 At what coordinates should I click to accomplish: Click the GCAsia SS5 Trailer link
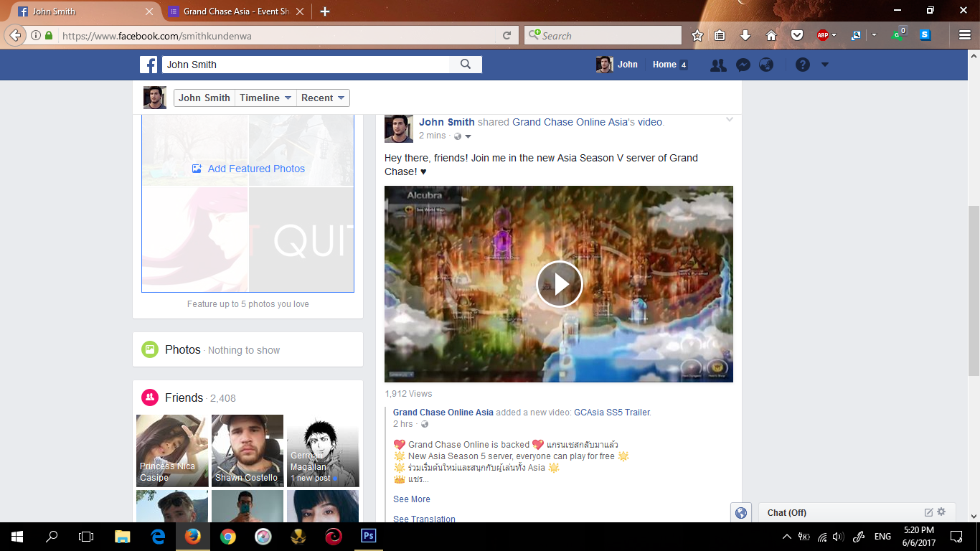click(x=611, y=412)
